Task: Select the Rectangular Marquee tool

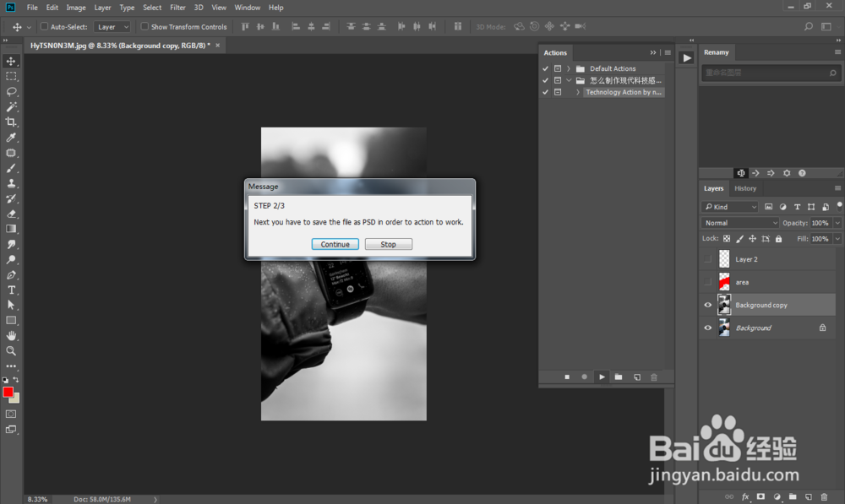Action: pos(11,77)
